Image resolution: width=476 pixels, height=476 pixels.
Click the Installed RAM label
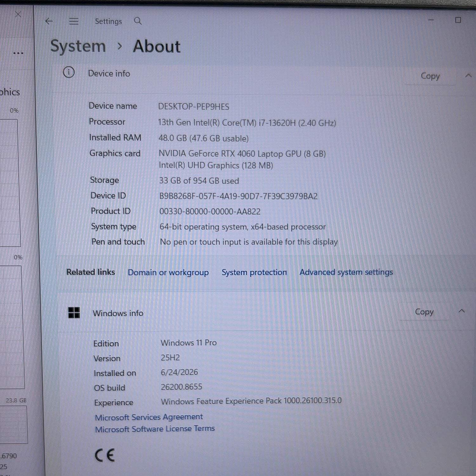point(115,138)
